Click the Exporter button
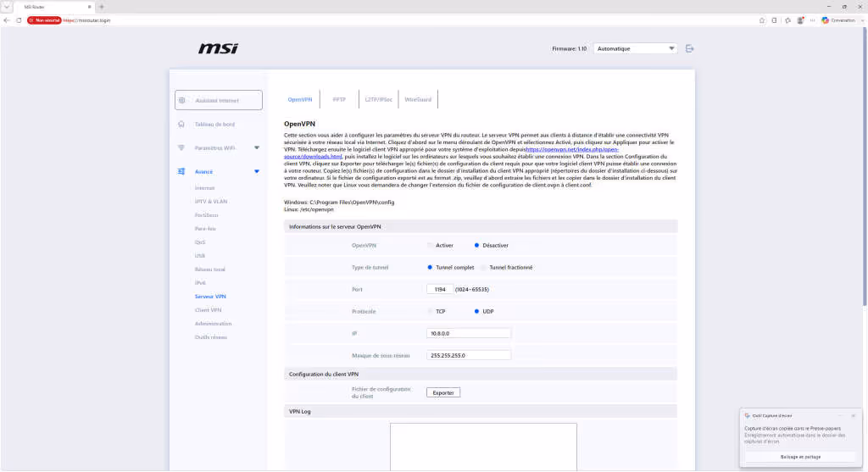868x472 pixels. 442,393
